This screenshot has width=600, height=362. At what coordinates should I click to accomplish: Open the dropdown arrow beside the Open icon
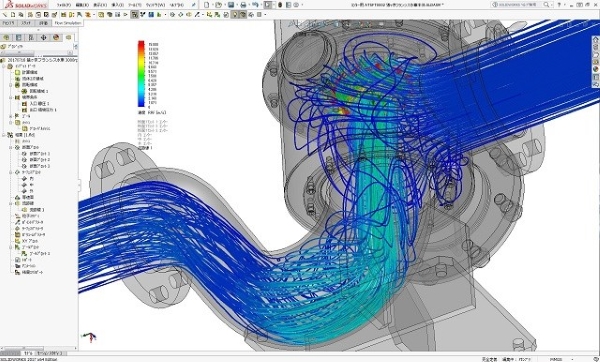click(x=224, y=5)
